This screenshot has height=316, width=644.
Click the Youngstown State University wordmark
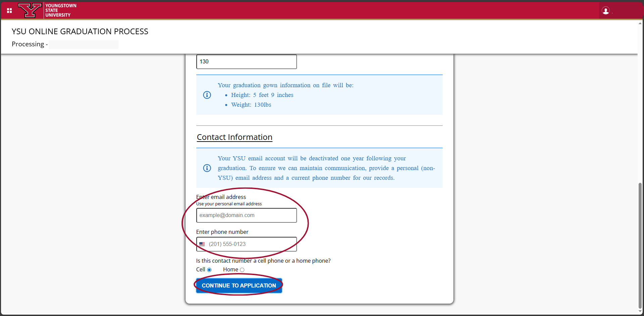coord(61,10)
